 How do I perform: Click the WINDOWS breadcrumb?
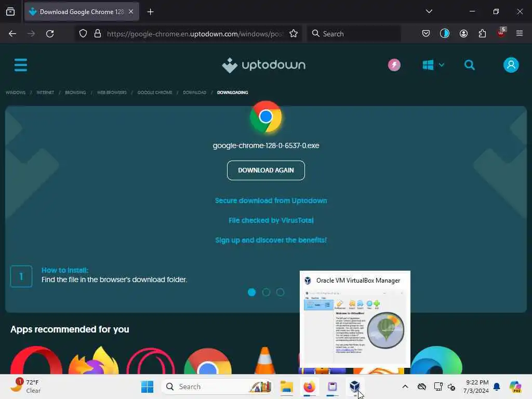coord(16,92)
